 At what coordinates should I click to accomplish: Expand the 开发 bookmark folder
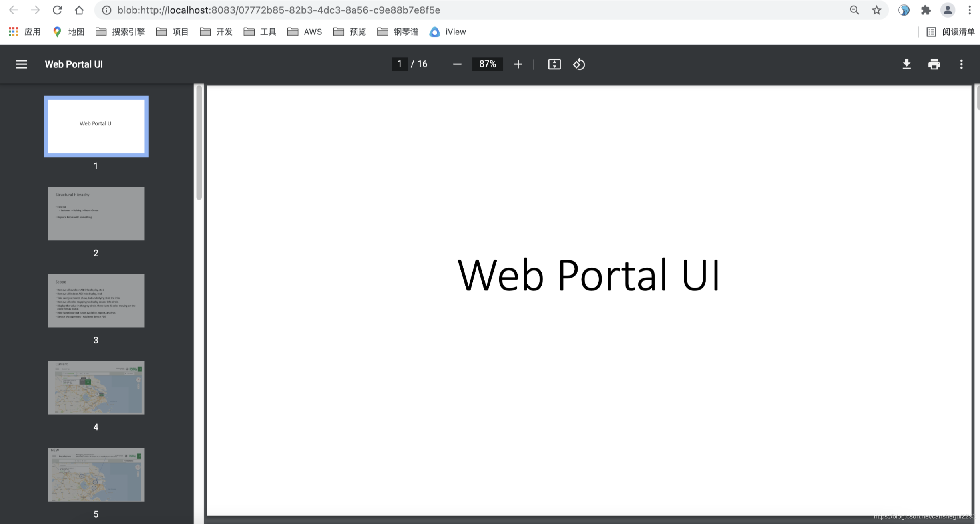coord(216,32)
